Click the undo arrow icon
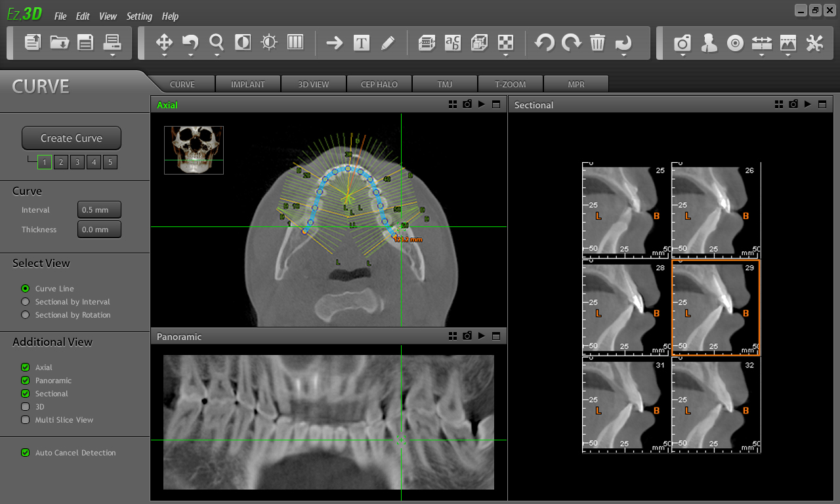 [x=544, y=43]
